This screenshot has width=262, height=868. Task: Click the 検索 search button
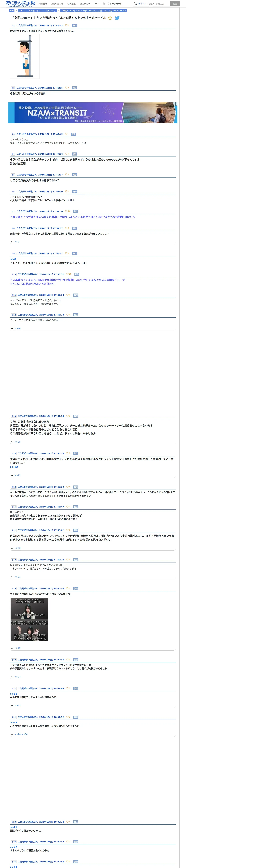click(175, 4)
